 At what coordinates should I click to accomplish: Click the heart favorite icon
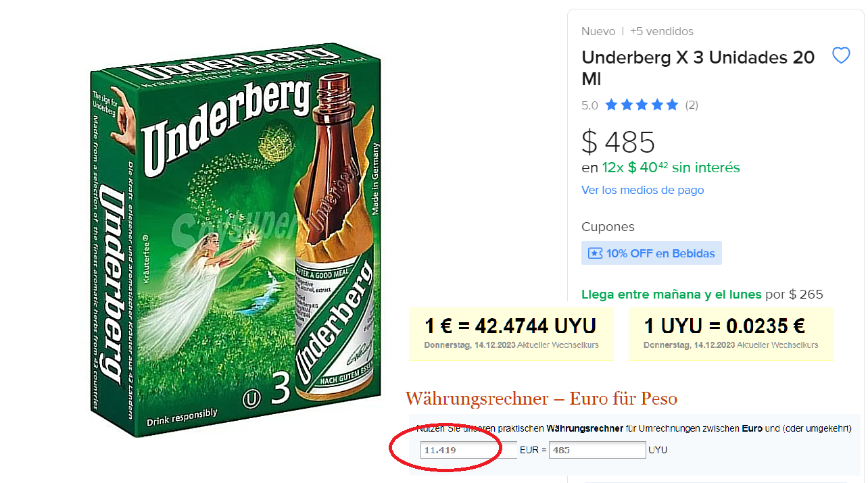840,56
